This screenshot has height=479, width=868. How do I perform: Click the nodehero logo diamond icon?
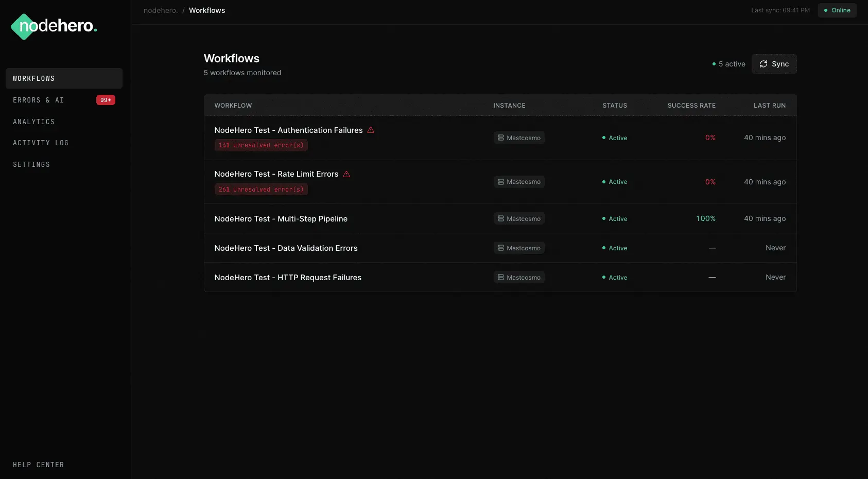coord(24,26)
